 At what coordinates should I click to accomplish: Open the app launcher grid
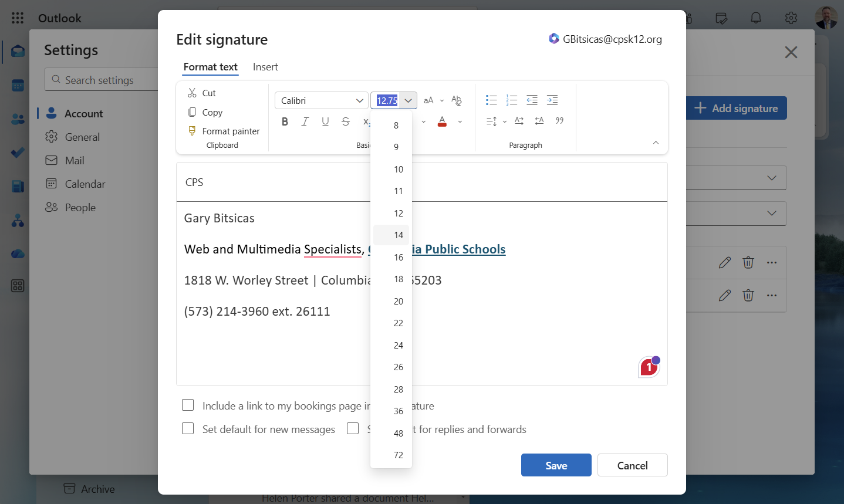pyautogui.click(x=18, y=18)
